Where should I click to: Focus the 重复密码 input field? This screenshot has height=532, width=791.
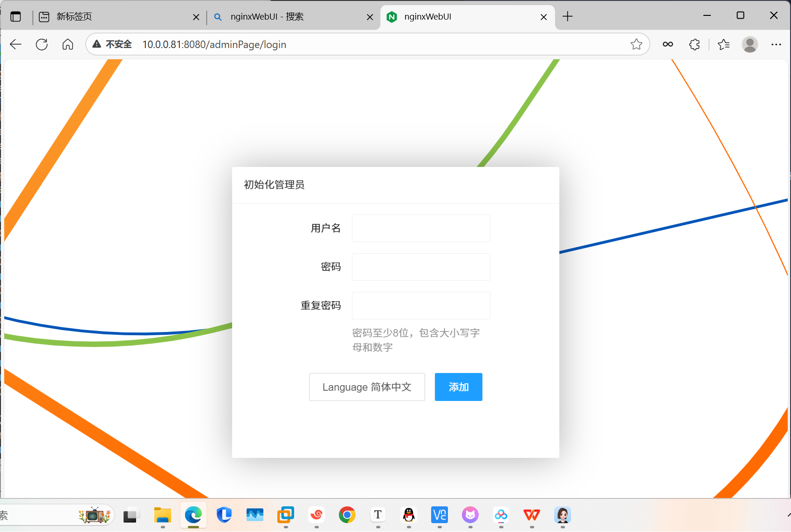421,305
